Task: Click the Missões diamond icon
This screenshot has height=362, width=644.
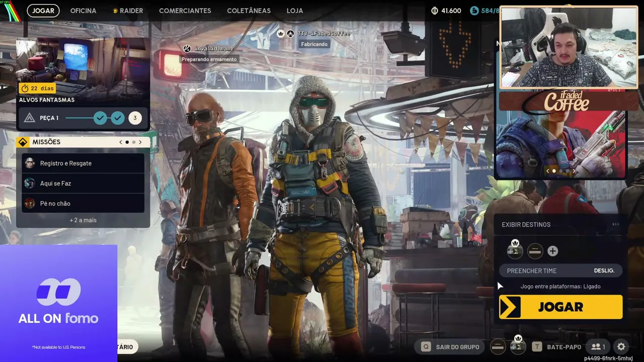Action: (x=23, y=142)
